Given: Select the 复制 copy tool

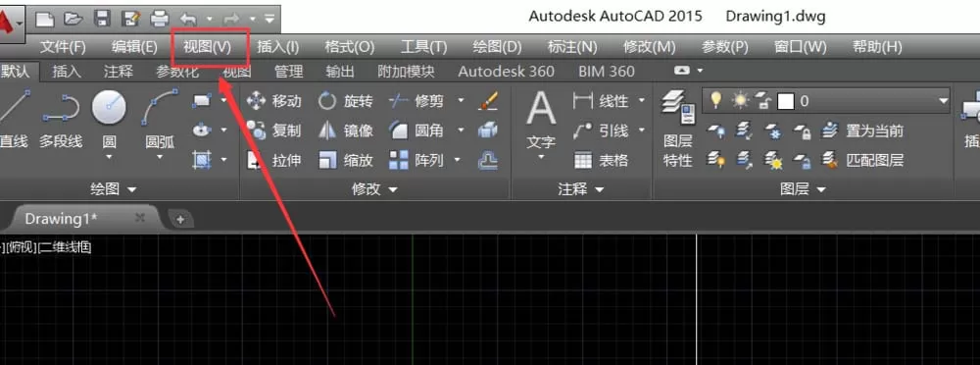Looking at the screenshot, I should tap(274, 130).
